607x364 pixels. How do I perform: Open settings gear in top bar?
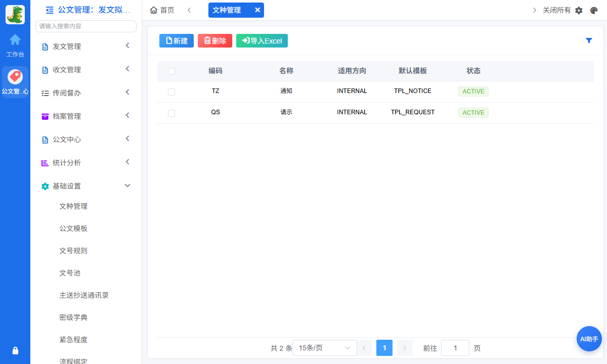[x=579, y=10]
